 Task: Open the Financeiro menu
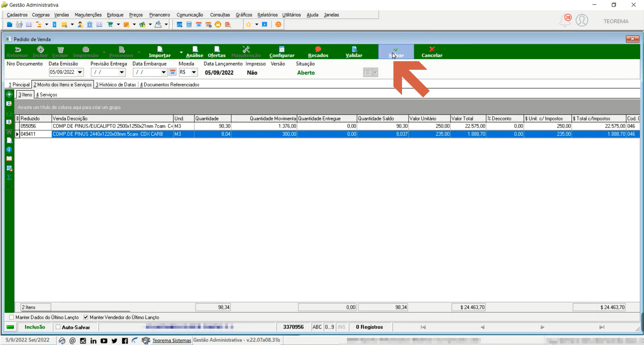pyautogui.click(x=160, y=15)
